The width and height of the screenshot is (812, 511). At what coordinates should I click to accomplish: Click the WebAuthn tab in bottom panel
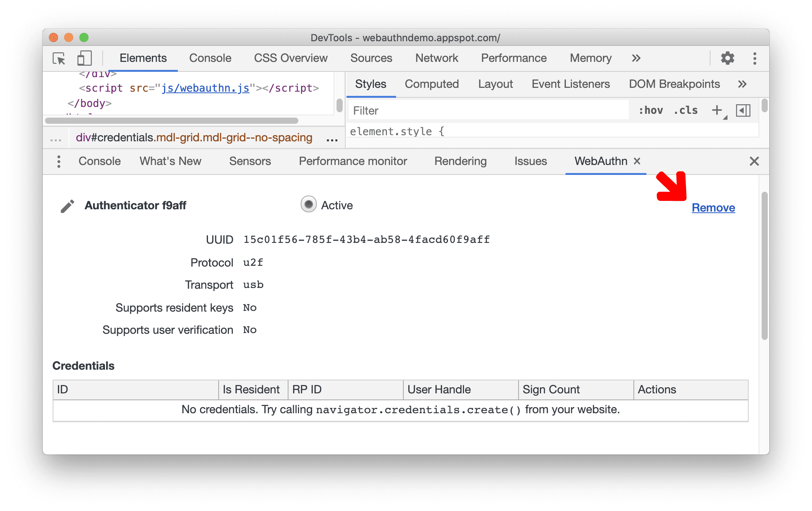click(600, 161)
